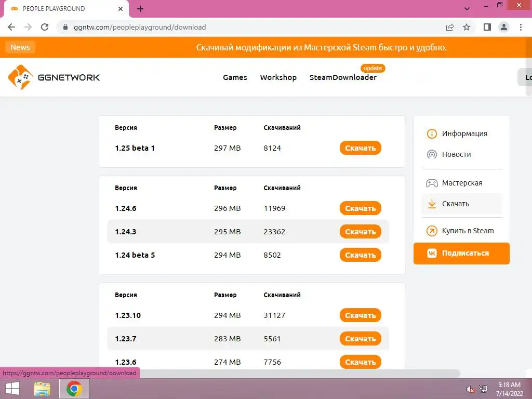This screenshot has width=532, height=399.
Task: Click the browser back arrow
Action: [x=11, y=27]
